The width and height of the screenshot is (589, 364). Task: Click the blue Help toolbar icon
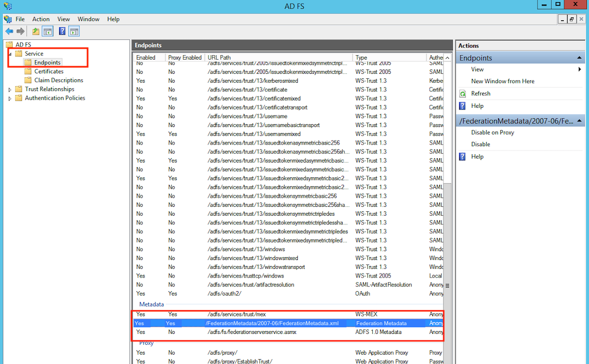coord(62,31)
